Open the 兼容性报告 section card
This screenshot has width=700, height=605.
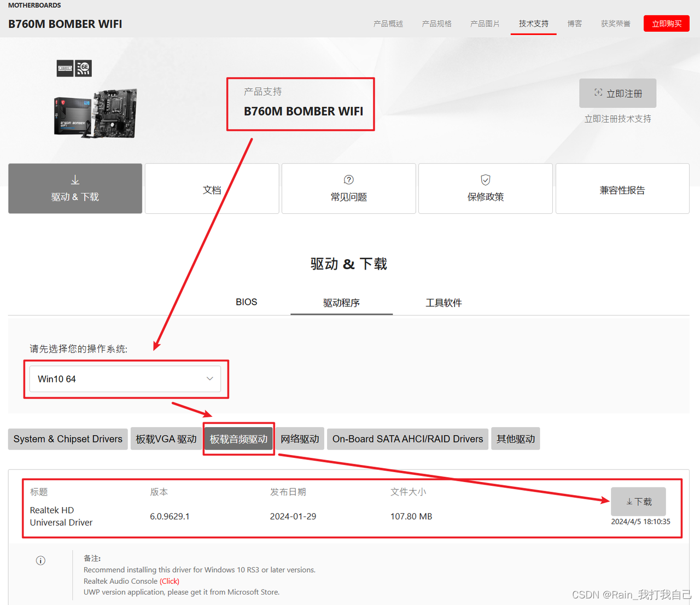622,188
